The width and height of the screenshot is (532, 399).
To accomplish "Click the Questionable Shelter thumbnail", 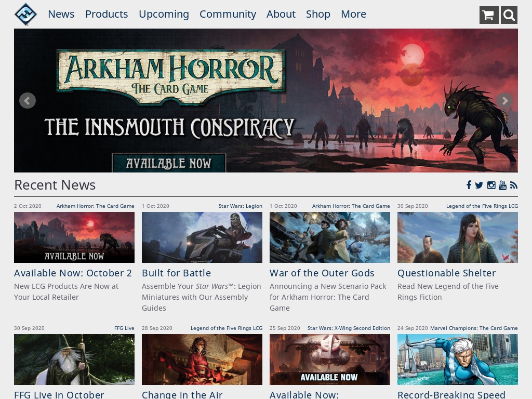I will [x=458, y=237].
